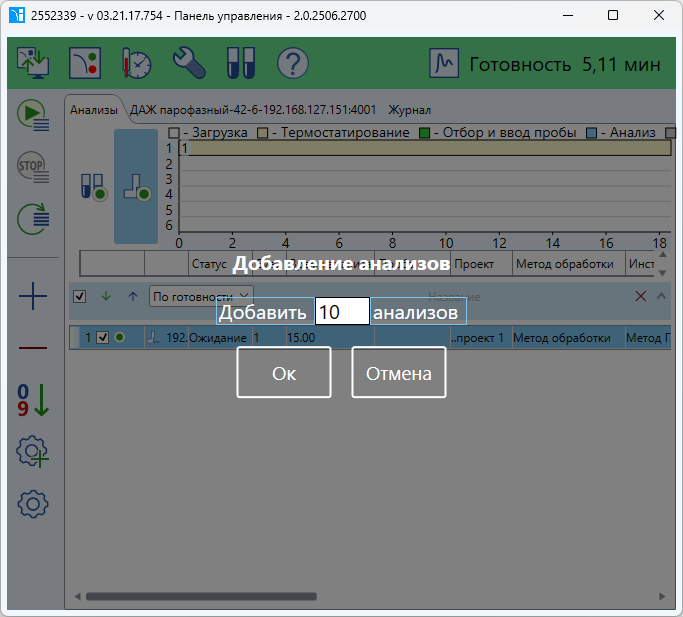This screenshot has height=617, width=683.
Task: Open the help question mark icon
Action: (x=292, y=64)
